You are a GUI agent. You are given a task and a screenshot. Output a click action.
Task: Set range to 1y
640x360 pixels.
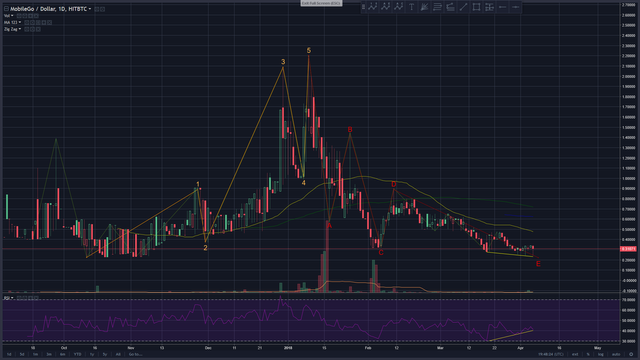tap(92, 354)
